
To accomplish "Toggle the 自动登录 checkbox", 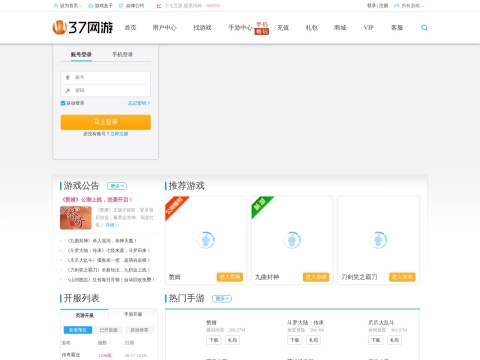I will (x=63, y=103).
